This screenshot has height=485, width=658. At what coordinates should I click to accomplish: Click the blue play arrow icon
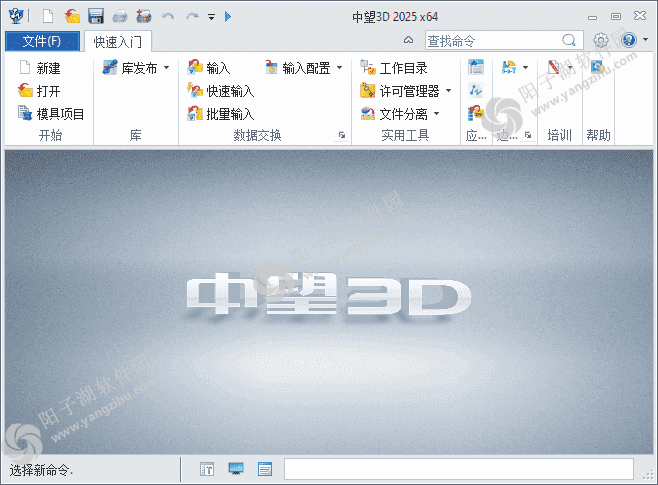point(228,16)
